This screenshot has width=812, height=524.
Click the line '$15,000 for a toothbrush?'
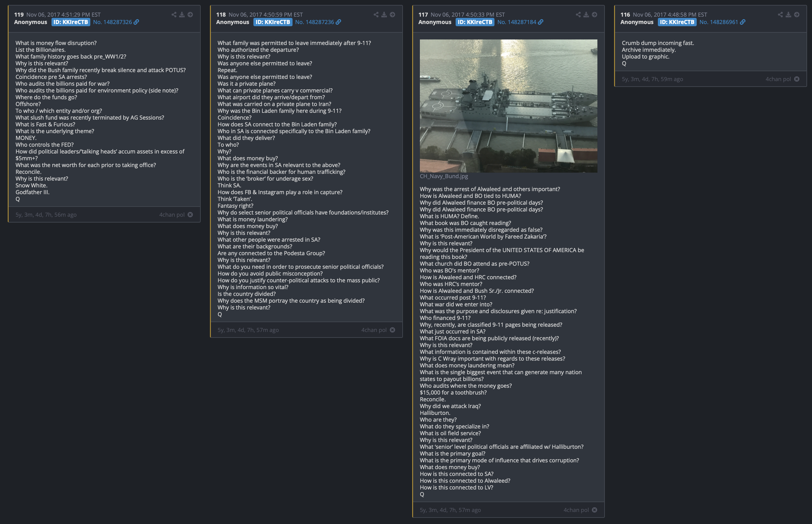[x=453, y=393]
